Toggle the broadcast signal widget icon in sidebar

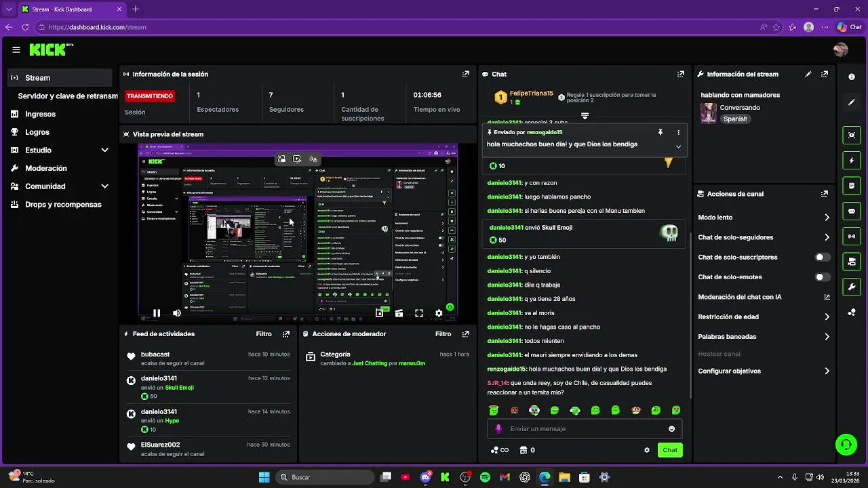pos(852,236)
